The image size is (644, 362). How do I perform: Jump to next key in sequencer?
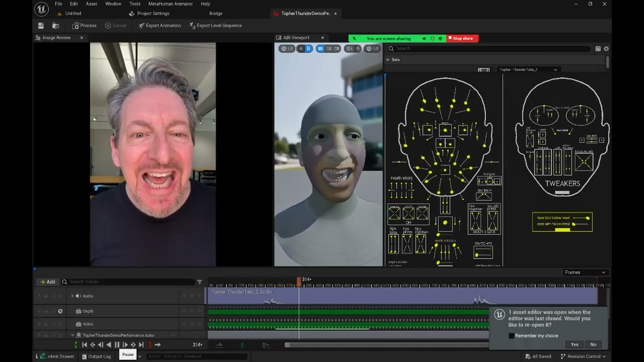133,344
